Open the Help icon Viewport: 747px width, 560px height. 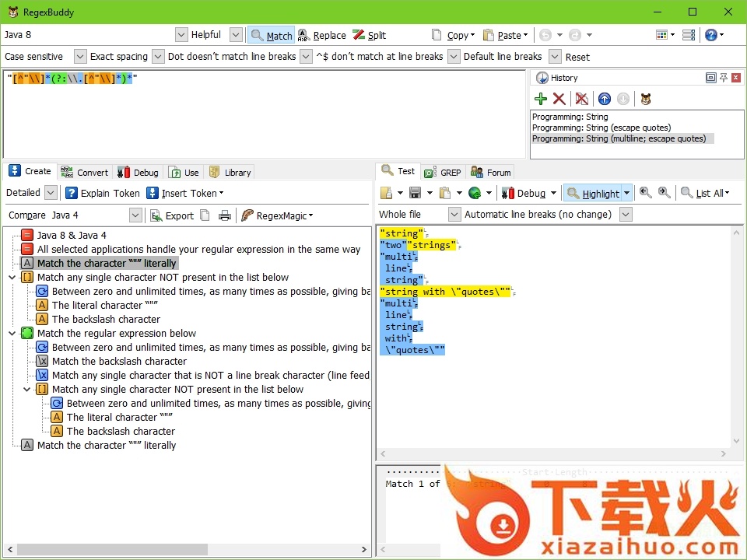pos(710,35)
